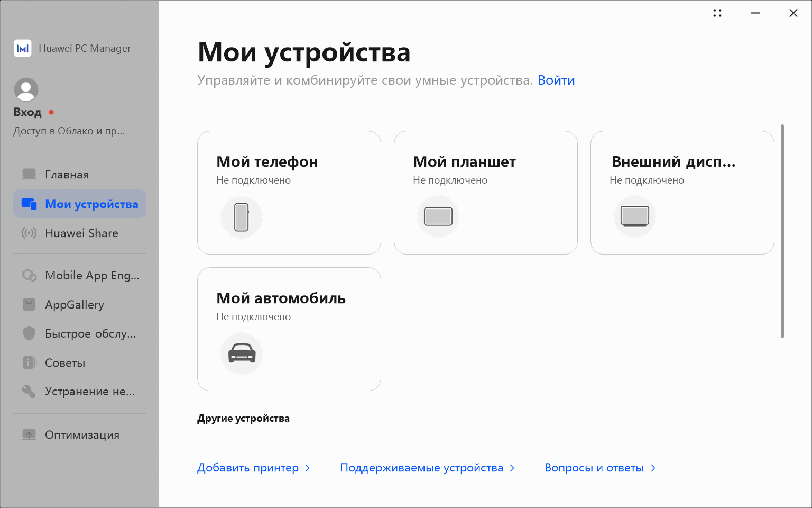Open Устранение неполадок in sidebar

[80, 391]
